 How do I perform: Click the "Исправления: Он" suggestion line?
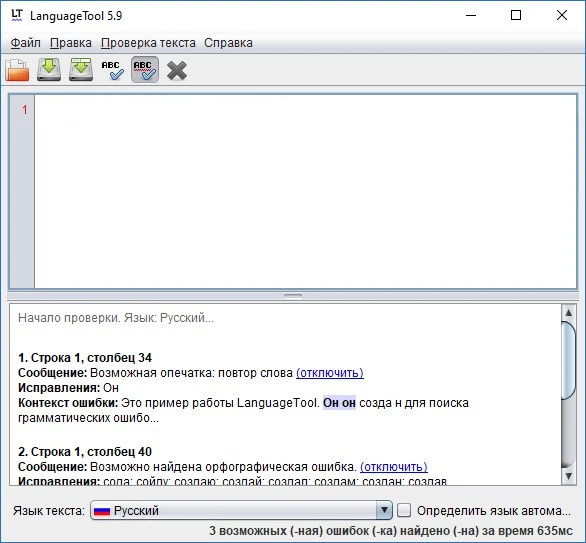68,388
